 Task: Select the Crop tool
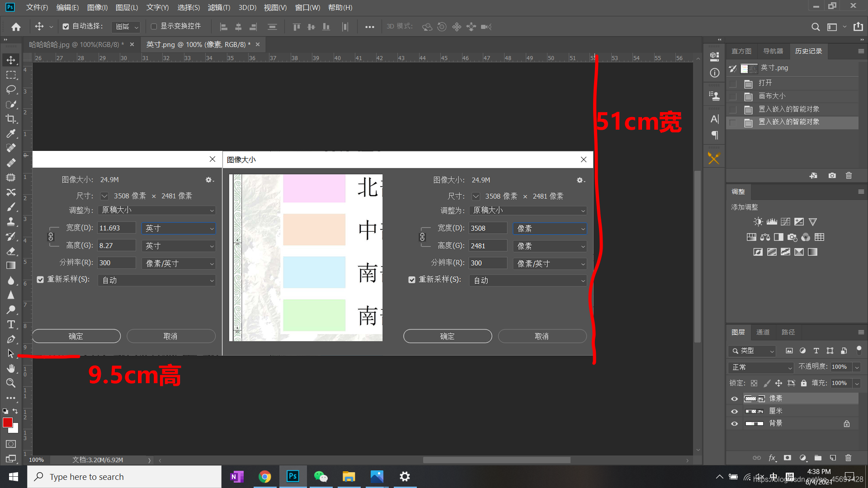coord(11,119)
